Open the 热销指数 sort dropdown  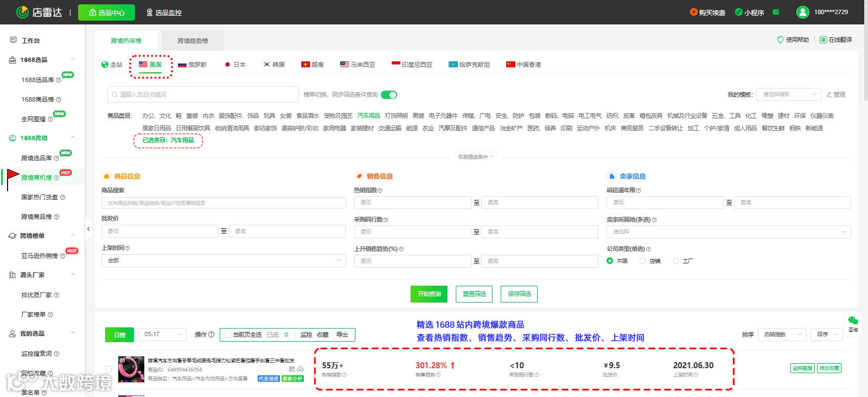[782, 335]
